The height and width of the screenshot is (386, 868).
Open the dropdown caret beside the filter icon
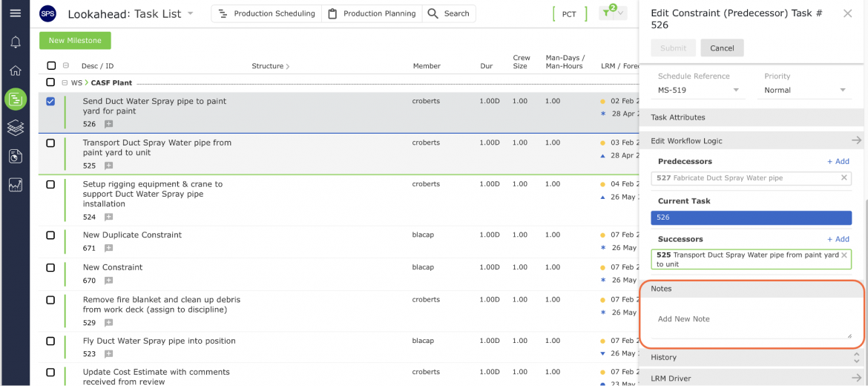point(621,13)
